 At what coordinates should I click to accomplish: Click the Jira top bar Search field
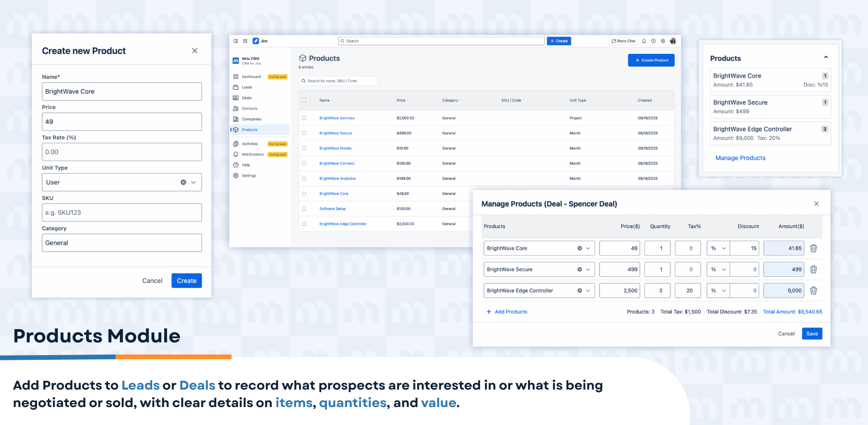(442, 41)
